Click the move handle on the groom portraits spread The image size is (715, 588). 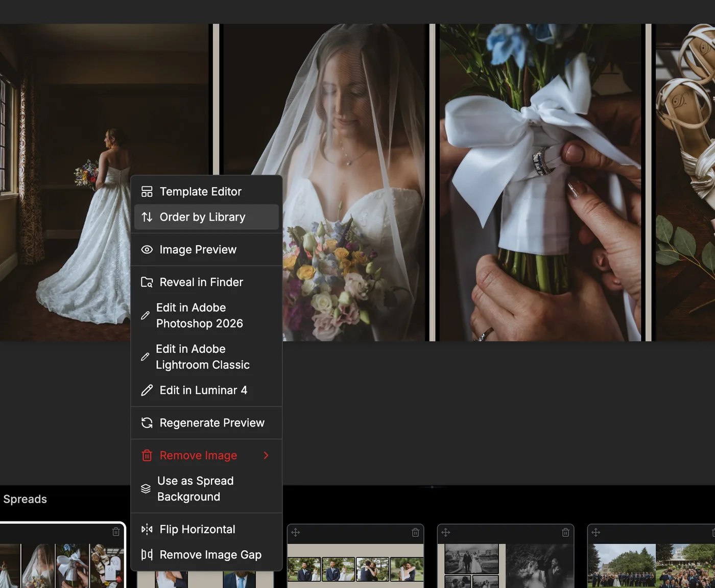[295, 532]
